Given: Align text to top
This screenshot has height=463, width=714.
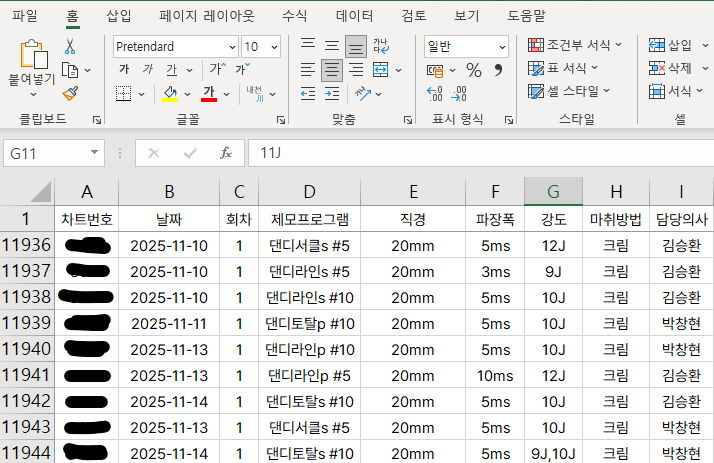Looking at the screenshot, I should 308,46.
